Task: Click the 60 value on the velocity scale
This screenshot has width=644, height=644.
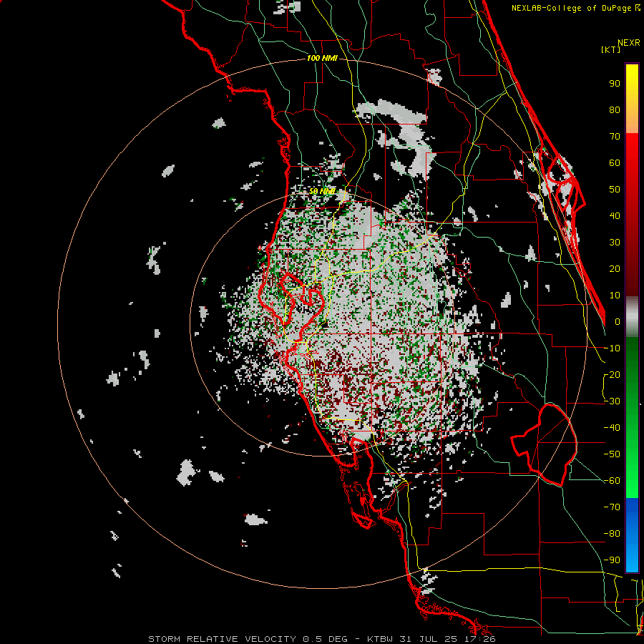Action: 615,163
